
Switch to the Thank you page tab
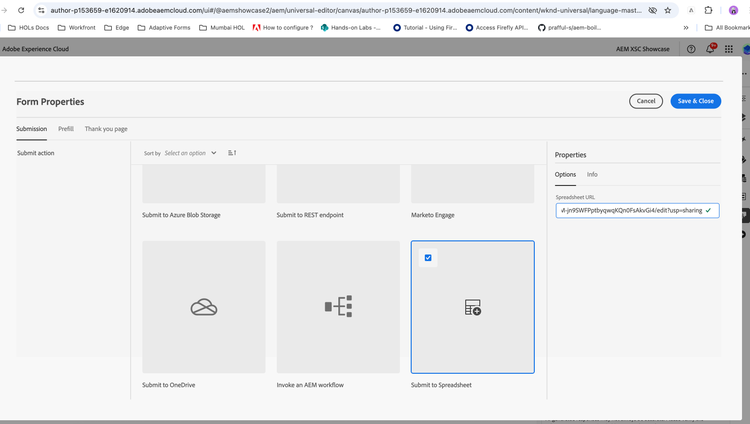tap(106, 129)
